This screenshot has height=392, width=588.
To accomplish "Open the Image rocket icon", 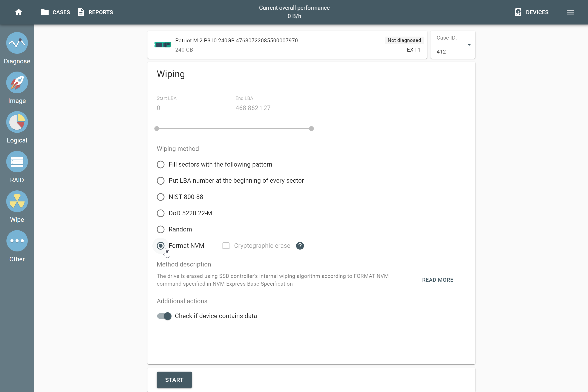I will click(x=17, y=83).
